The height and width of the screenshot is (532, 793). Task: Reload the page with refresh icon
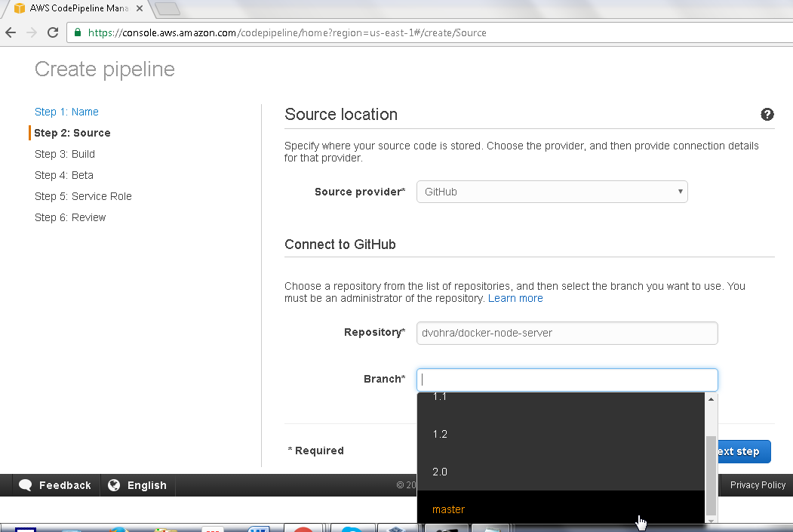pos(53,33)
